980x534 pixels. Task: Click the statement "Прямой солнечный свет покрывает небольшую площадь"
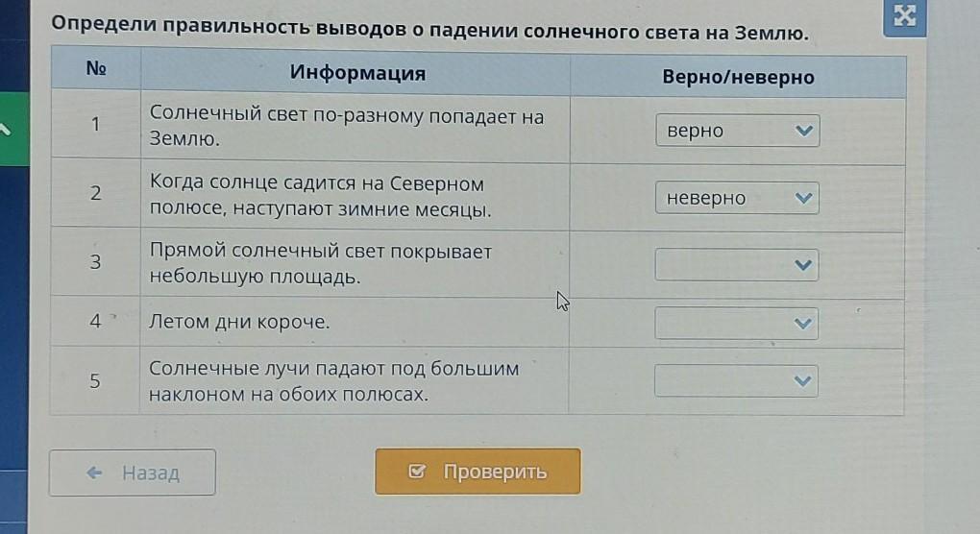coord(320,264)
